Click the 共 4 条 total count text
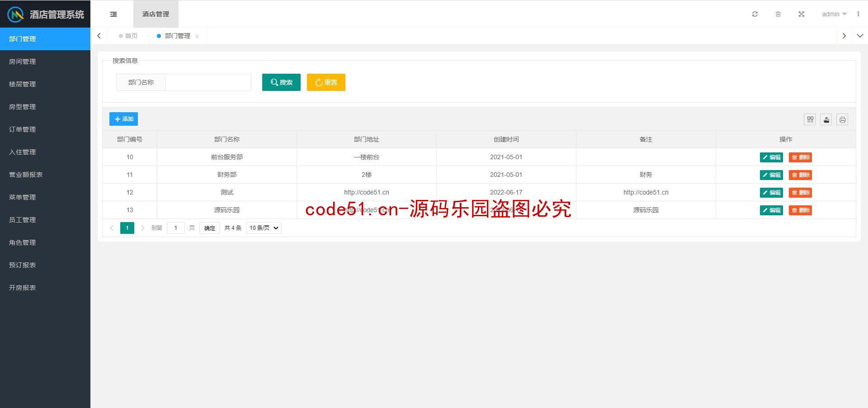Image resolution: width=868 pixels, height=408 pixels. coord(233,228)
